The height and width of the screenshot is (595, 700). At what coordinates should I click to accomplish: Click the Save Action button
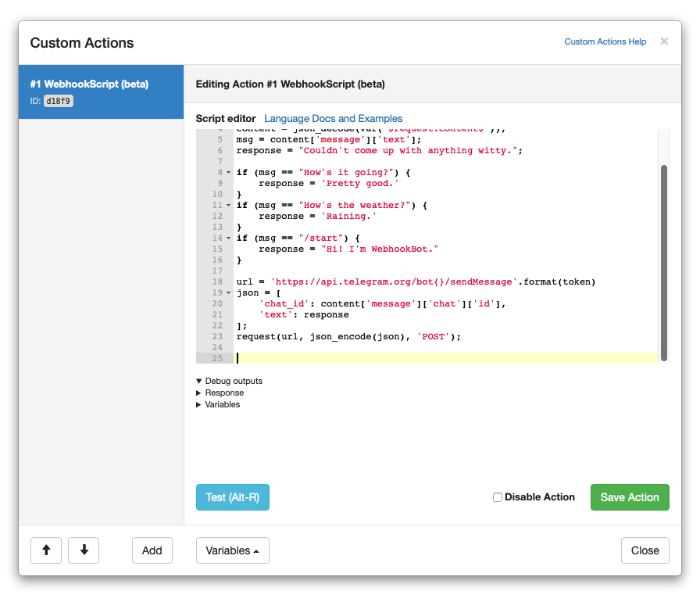(x=630, y=496)
